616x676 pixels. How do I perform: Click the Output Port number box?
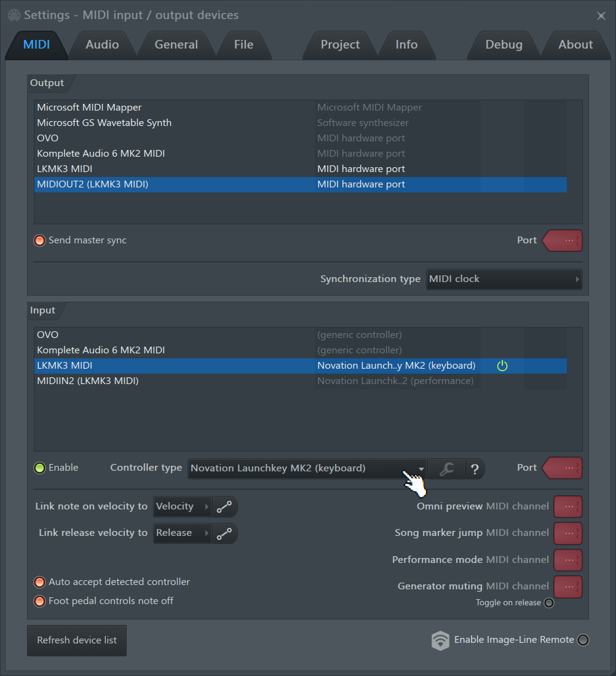(x=563, y=240)
